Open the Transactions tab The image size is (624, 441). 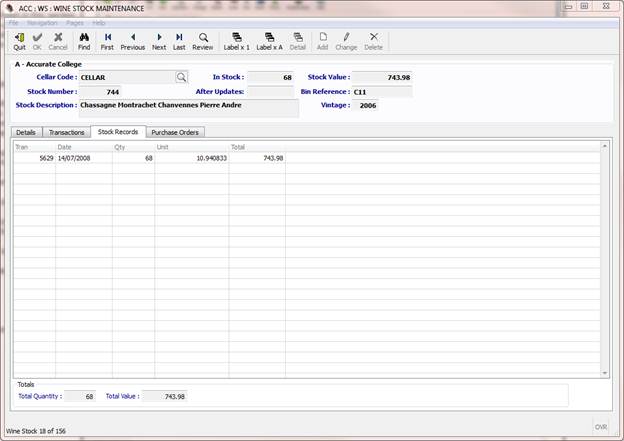[x=67, y=132]
